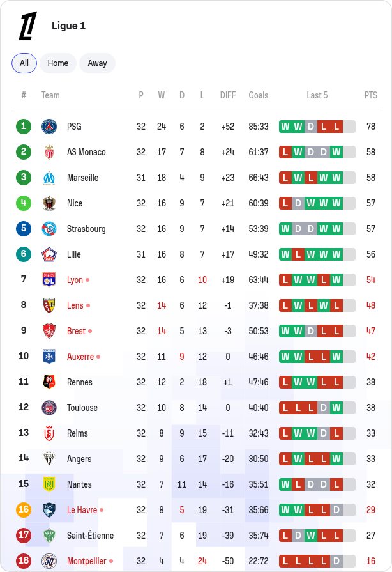The image size is (392, 572).
Task: Click the DIFF column header
Action: point(228,95)
